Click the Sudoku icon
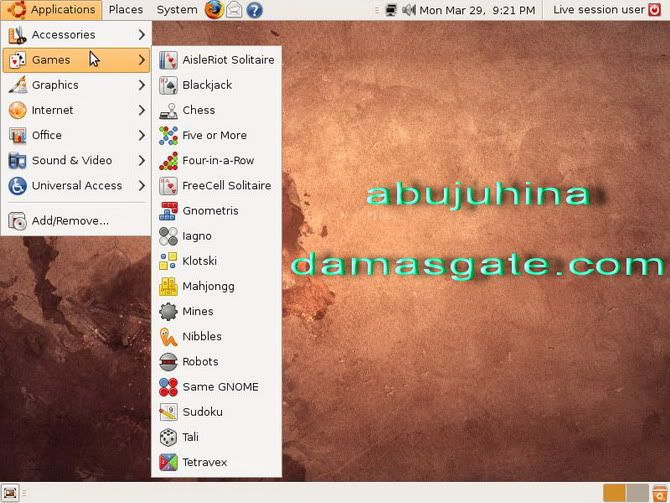Screen dimensions: 670x503 pyautogui.click(x=168, y=412)
